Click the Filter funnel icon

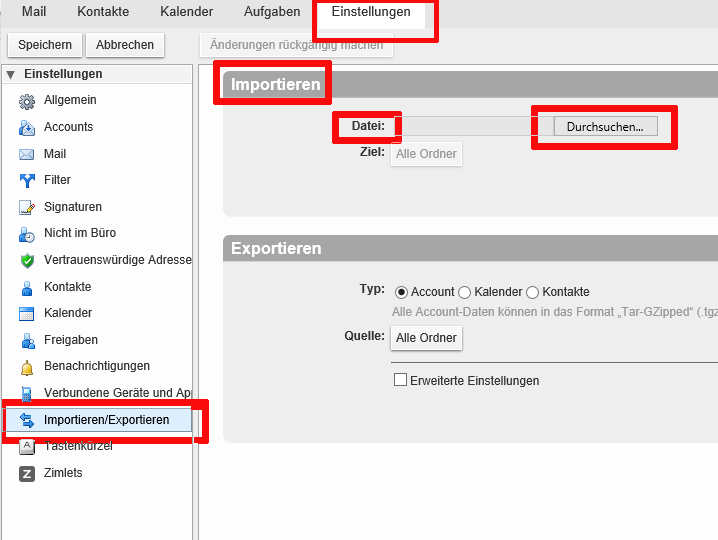27,180
